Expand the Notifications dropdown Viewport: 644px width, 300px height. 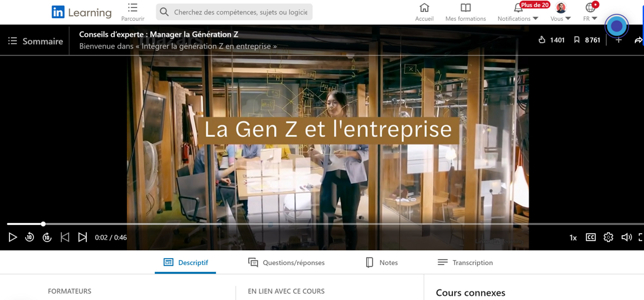pos(518,12)
